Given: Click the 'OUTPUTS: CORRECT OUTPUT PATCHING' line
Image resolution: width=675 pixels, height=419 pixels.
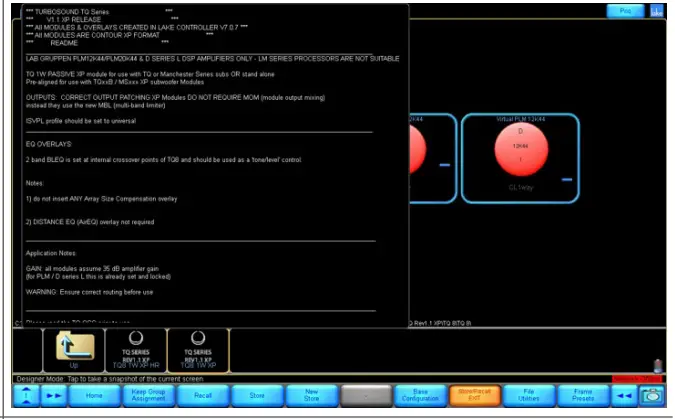Looking at the screenshot, I should coord(175,98).
